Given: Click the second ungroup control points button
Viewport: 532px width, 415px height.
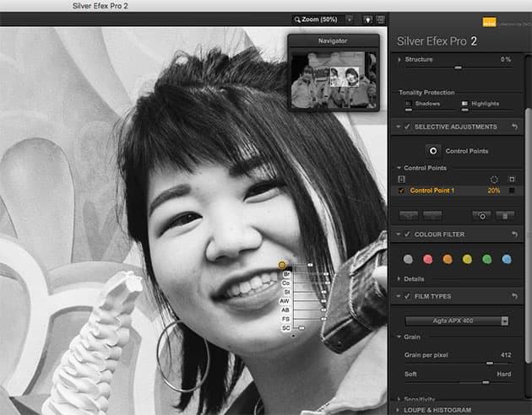Looking at the screenshot, I should pos(432,215).
